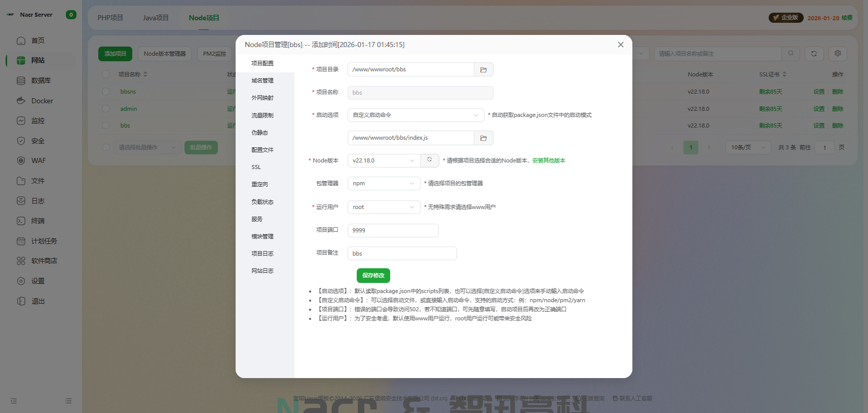
Task: Toggle checkbox for bbsns project row
Action: [106, 92]
